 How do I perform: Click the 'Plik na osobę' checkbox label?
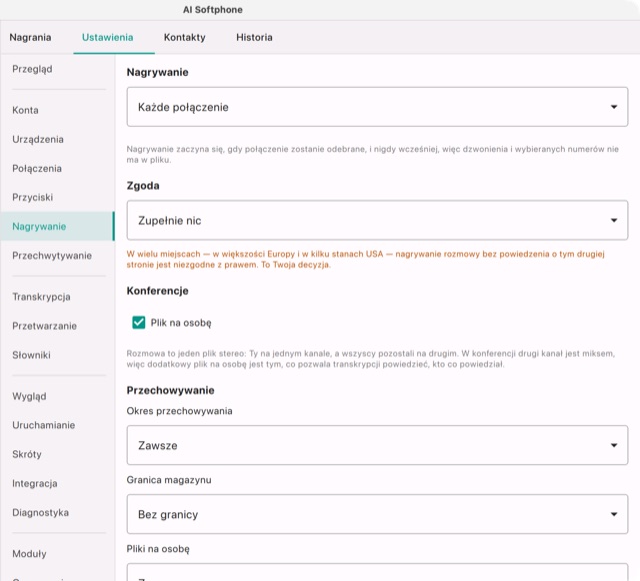[x=181, y=323]
